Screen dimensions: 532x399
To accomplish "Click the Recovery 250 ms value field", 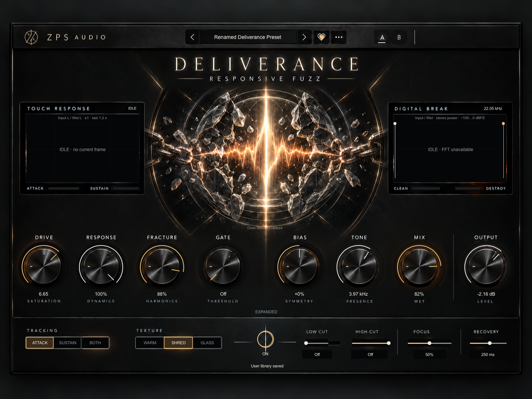I will (x=488, y=355).
